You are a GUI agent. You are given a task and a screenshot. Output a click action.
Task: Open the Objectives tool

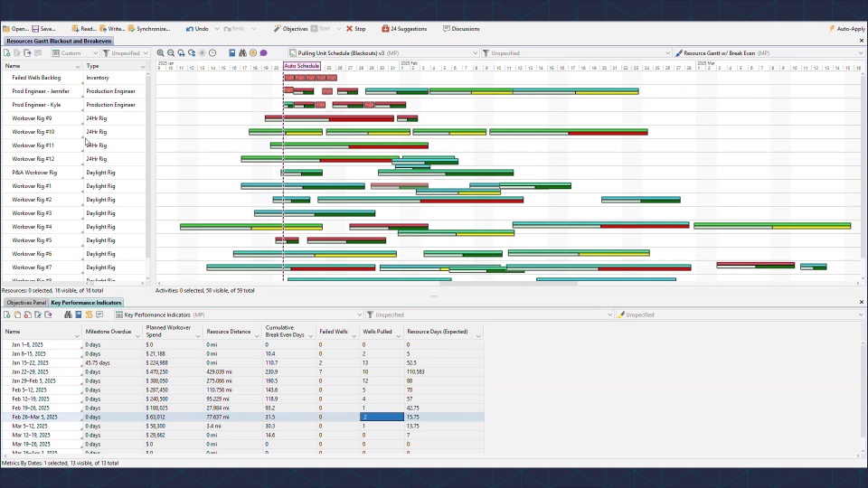point(290,29)
